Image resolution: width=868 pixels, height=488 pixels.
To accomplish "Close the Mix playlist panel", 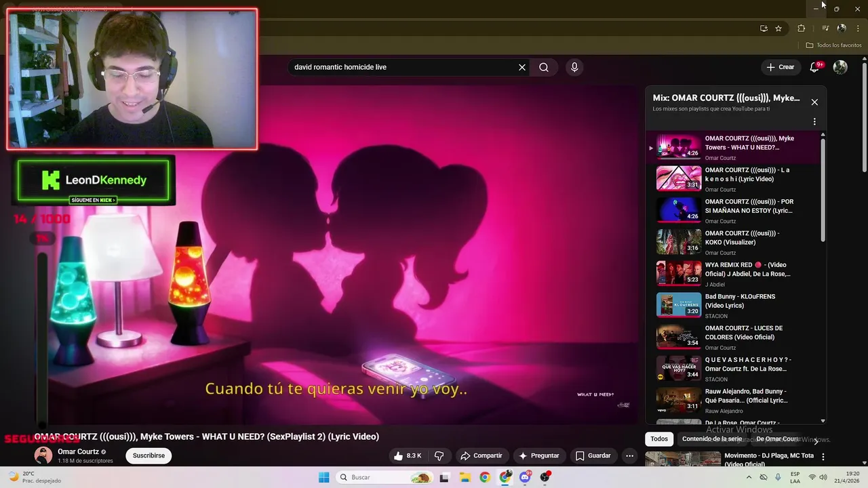I will click(814, 102).
